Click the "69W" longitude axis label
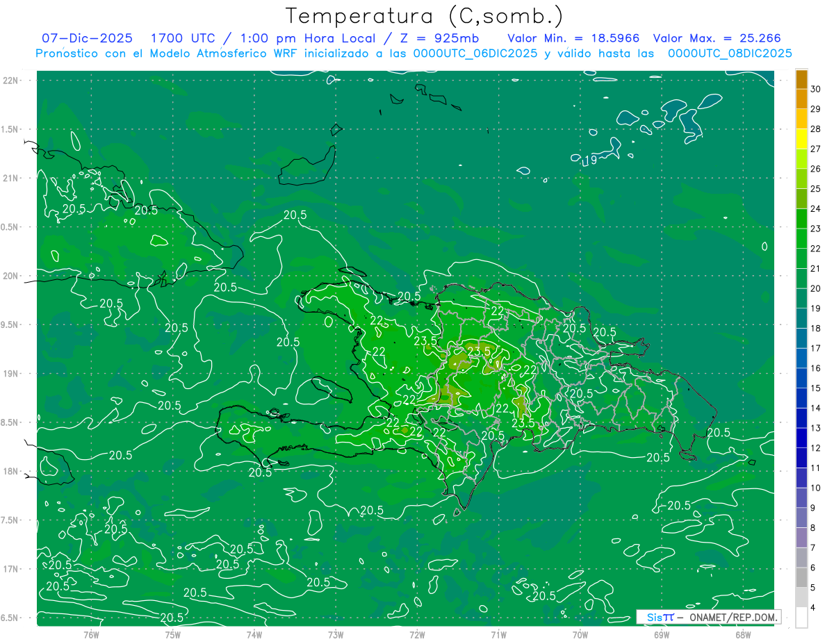The height and width of the screenshot is (644, 834). (x=662, y=634)
